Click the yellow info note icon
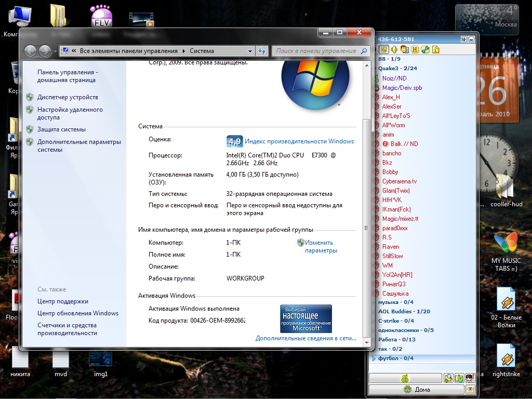Viewport: 532px width, 399px height. click(x=436, y=50)
